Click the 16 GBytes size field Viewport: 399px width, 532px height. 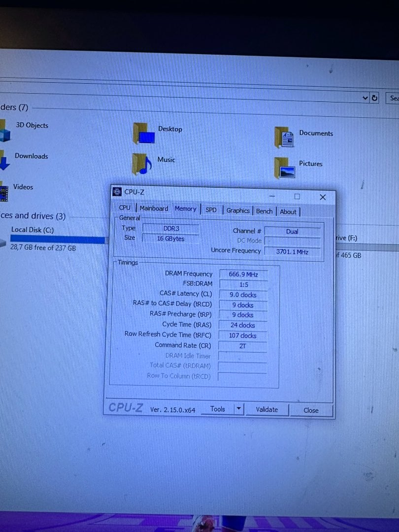170,238
